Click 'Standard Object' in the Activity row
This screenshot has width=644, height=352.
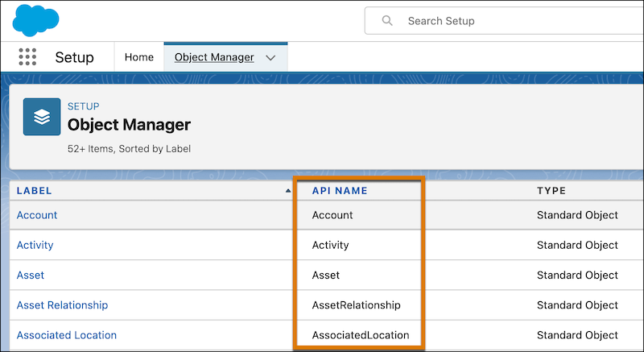coord(577,245)
